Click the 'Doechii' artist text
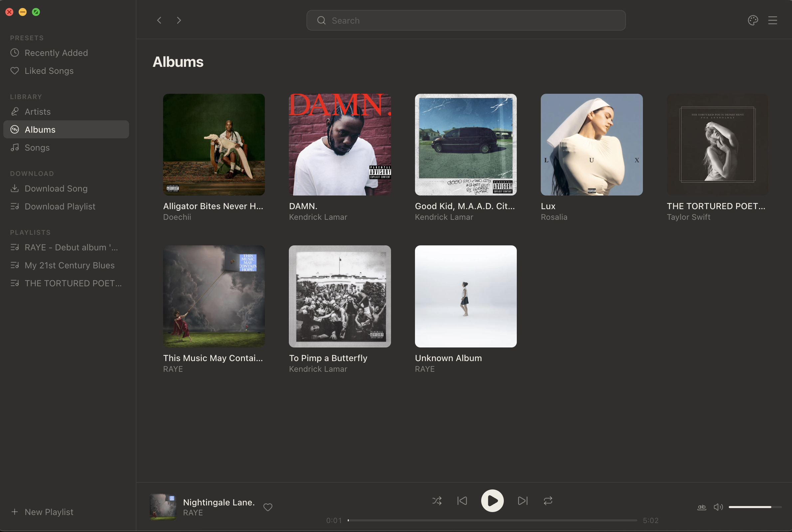The image size is (792, 532). pyautogui.click(x=177, y=217)
